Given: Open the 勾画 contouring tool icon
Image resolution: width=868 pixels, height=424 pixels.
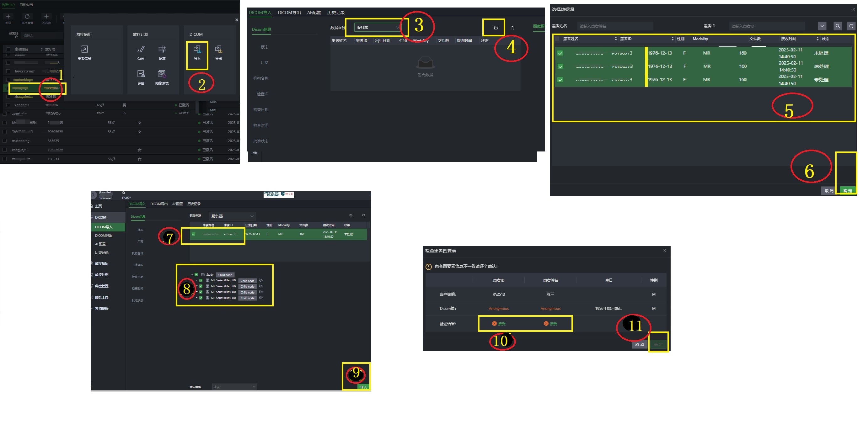Looking at the screenshot, I should [141, 50].
